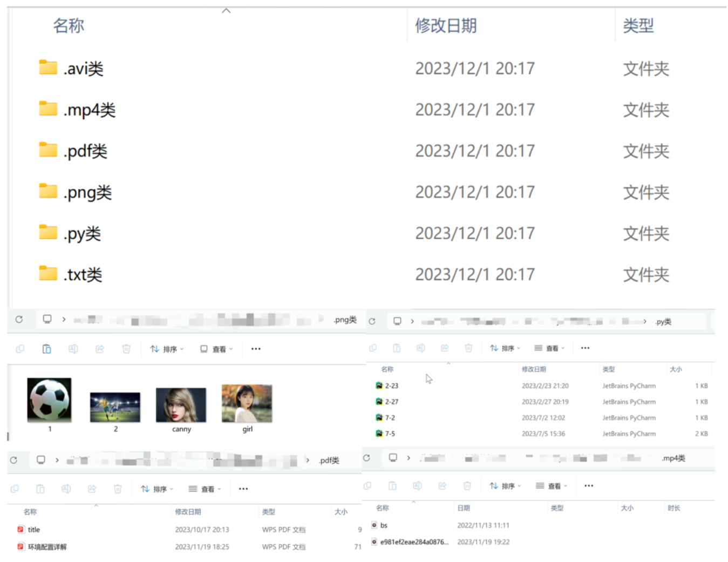Select the soccer ball thumbnail named 1
The height and width of the screenshot is (562, 728).
point(49,405)
